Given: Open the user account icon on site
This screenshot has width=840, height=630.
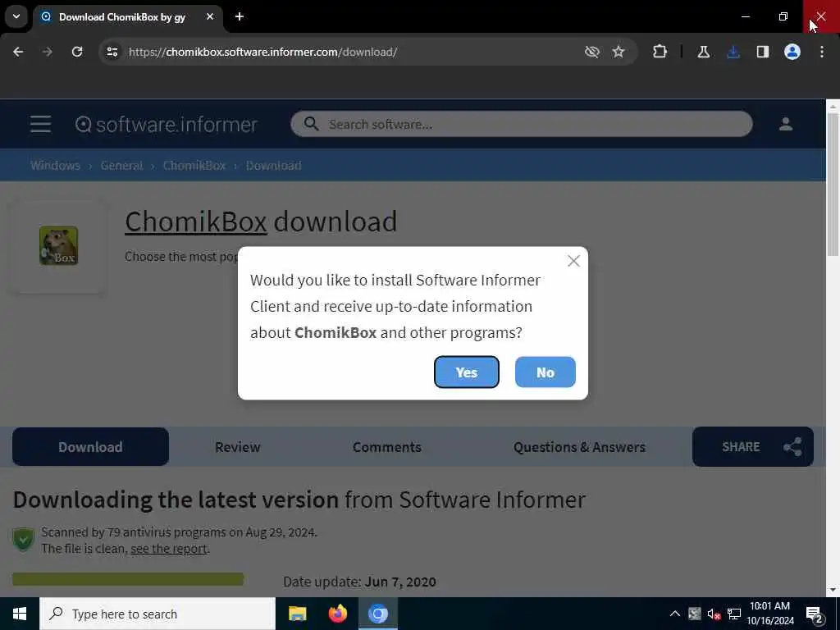Looking at the screenshot, I should [785, 125].
